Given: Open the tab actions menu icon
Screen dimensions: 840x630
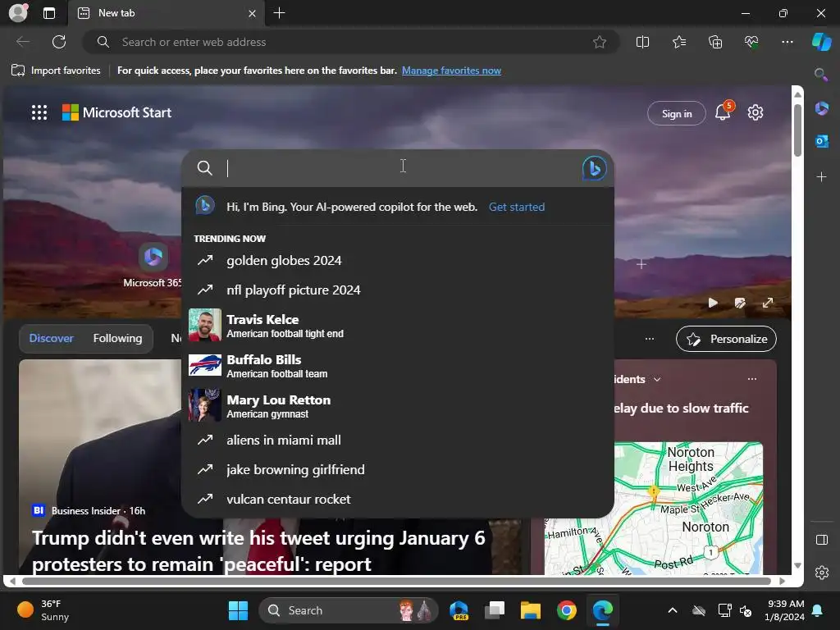Looking at the screenshot, I should click(x=48, y=13).
